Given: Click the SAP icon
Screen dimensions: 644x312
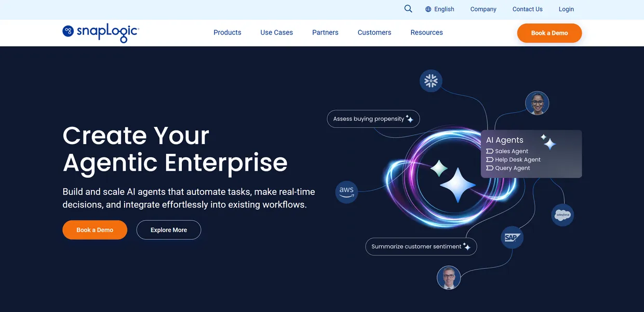Looking at the screenshot, I should [x=512, y=237].
